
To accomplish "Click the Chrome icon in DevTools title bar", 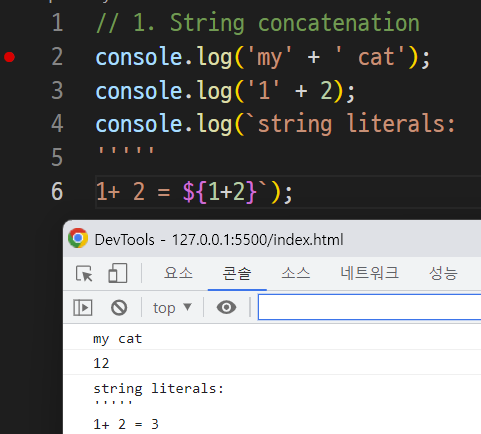I will pos(78,238).
